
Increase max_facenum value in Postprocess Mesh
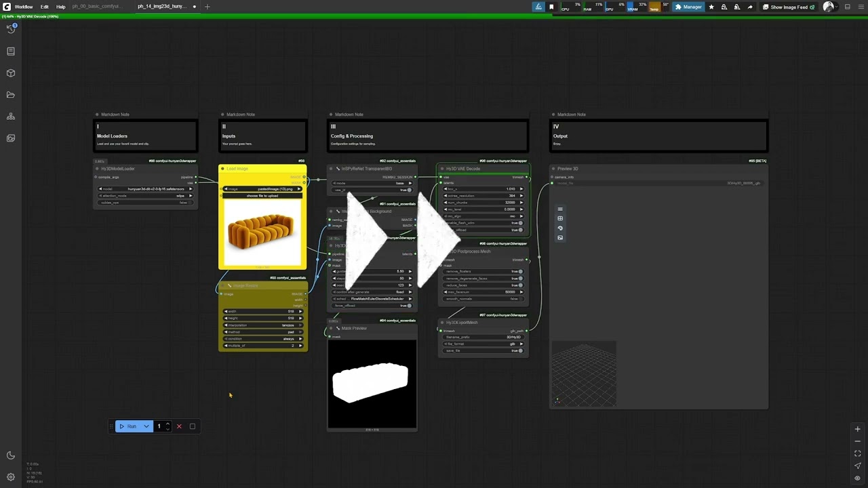tap(521, 292)
